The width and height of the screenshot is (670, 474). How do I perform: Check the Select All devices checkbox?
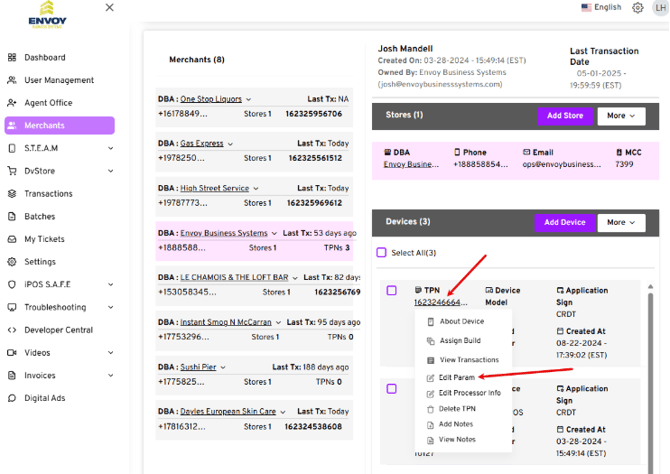(x=381, y=253)
